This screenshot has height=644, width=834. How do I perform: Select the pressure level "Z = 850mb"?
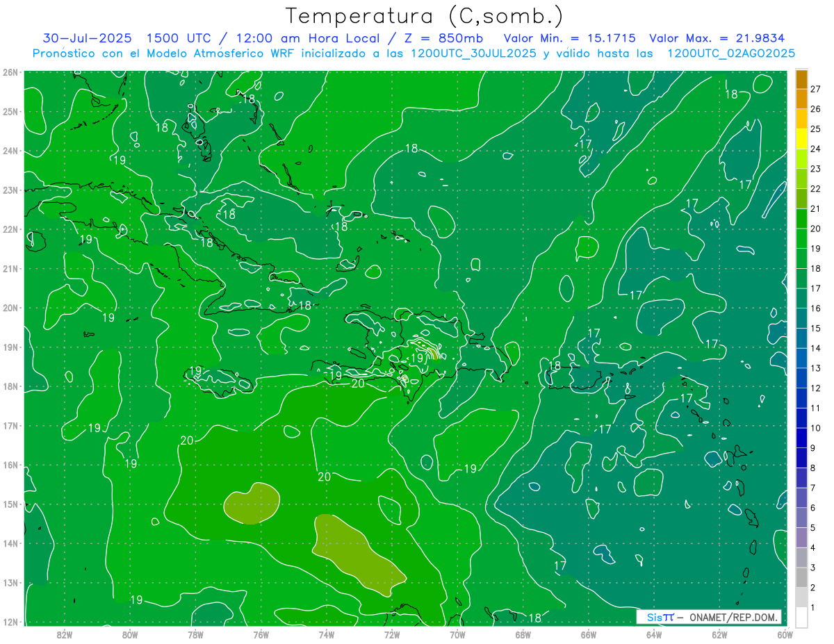click(443, 38)
